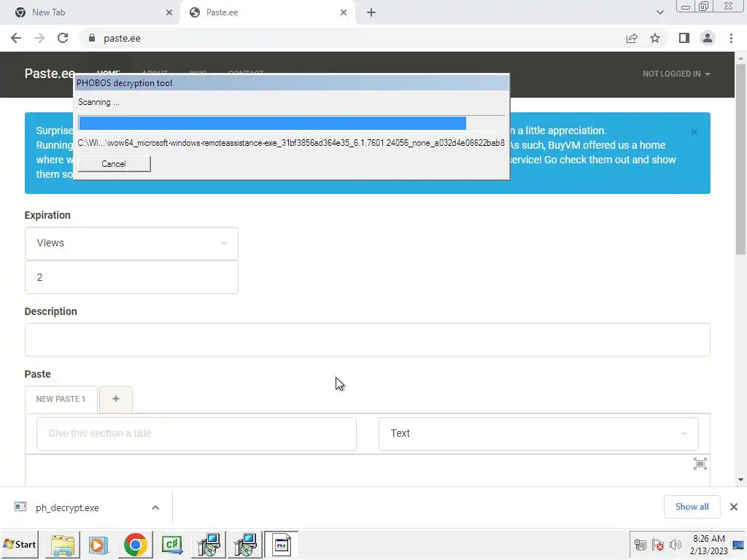Bookmark this page with the star
The height and width of the screenshot is (560, 747).
(x=655, y=38)
